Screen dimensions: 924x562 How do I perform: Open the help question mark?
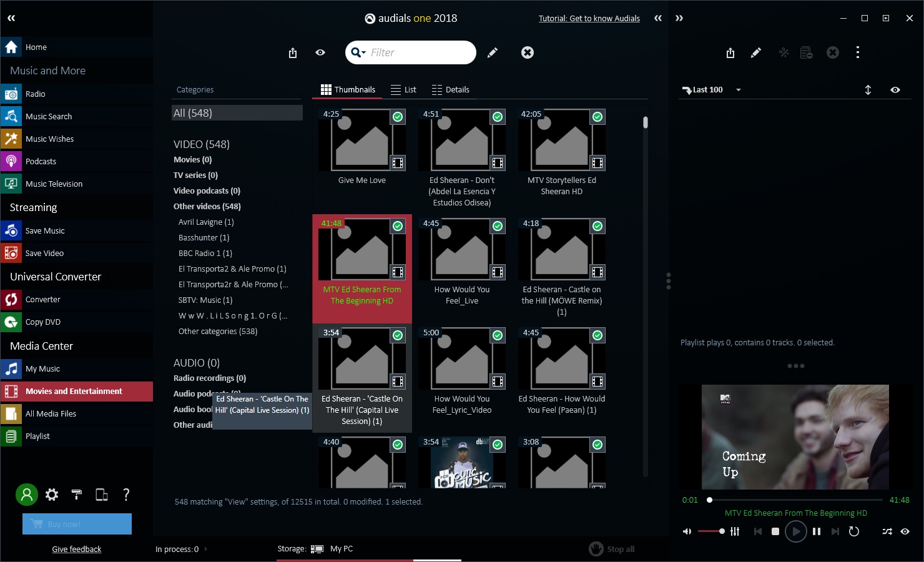(126, 495)
